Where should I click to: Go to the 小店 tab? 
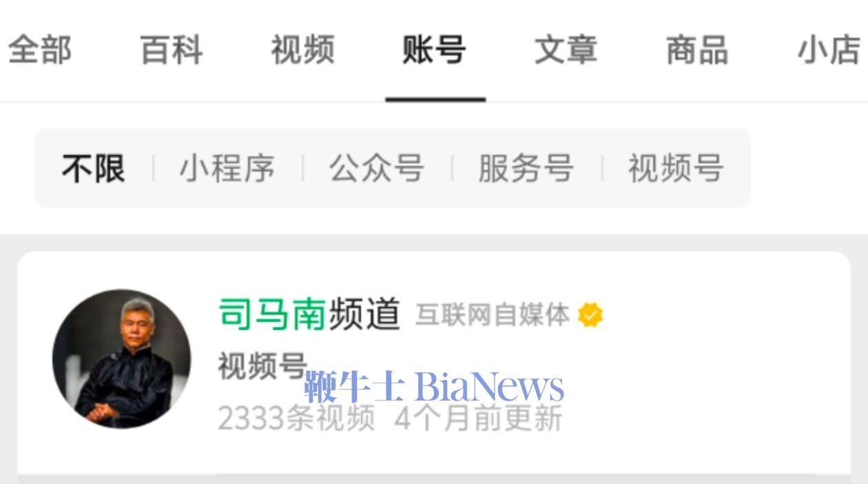pyautogui.click(x=829, y=50)
